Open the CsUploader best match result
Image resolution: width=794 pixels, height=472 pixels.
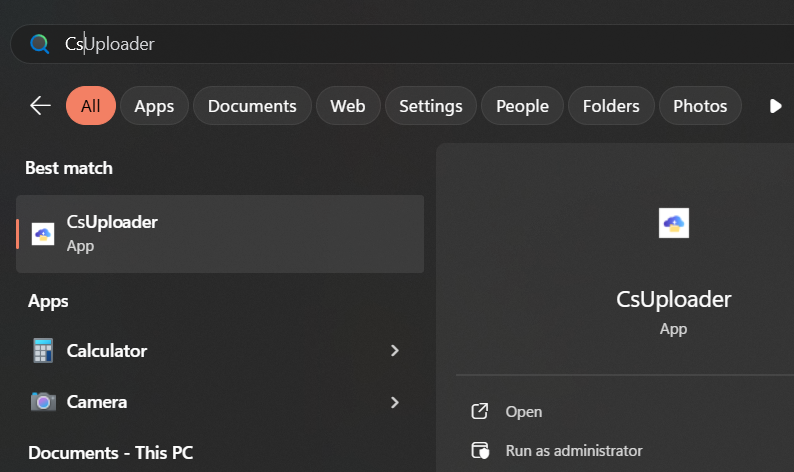[220, 234]
